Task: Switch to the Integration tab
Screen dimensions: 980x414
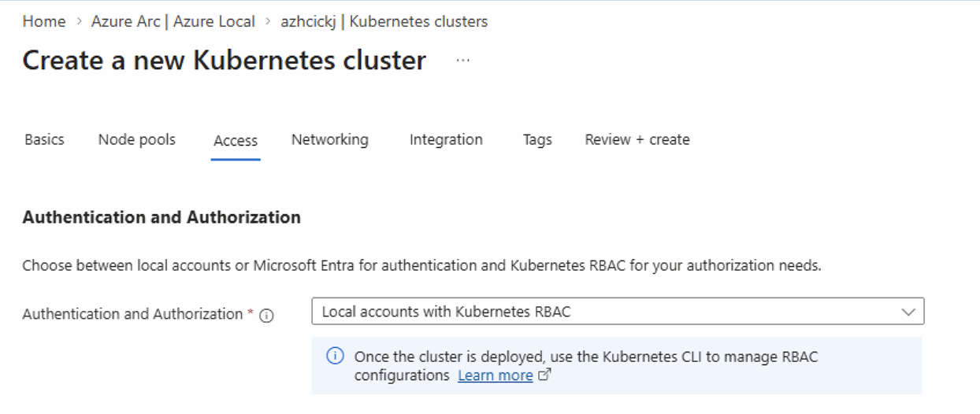Action: pos(446,139)
